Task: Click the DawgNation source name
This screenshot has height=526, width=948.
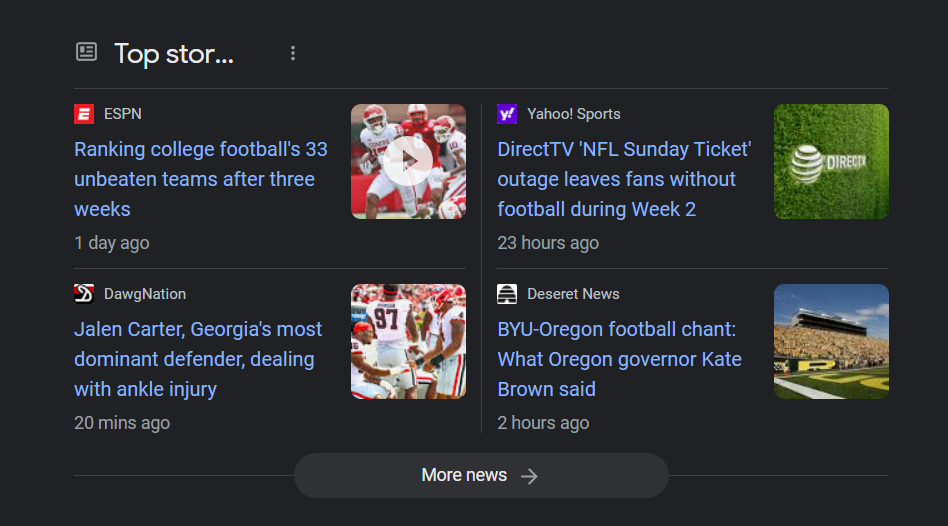Action: tap(145, 294)
